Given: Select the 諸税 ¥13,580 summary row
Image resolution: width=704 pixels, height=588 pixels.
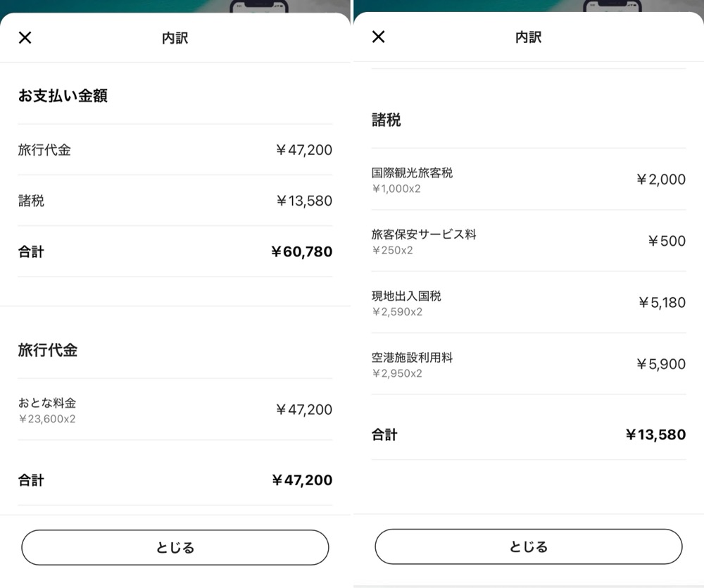Looking at the screenshot, I should click(x=175, y=200).
